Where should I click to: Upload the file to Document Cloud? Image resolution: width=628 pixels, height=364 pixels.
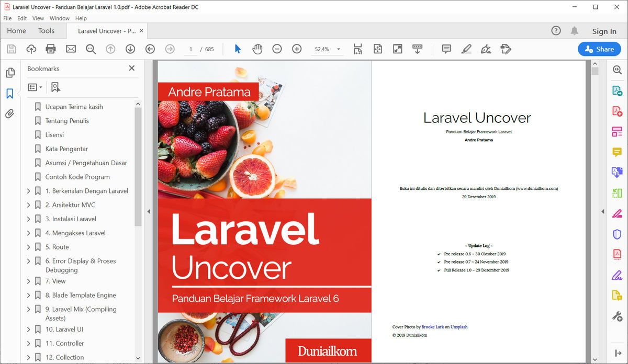point(31,49)
